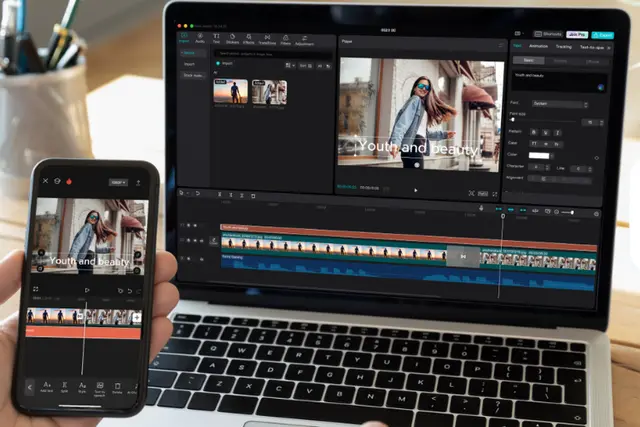Open the Import tab in CapCut toolbar
640x427 pixels.
pyautogui.click(x=184, y=38)
